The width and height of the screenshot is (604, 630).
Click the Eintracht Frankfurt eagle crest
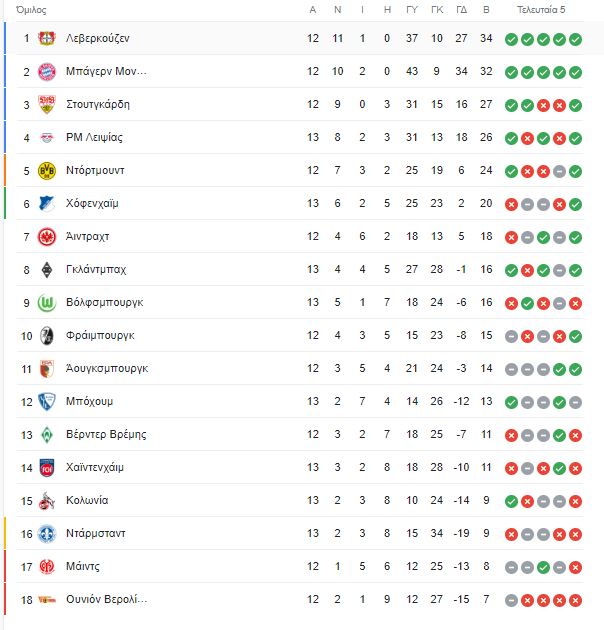(x=47, y=237)
